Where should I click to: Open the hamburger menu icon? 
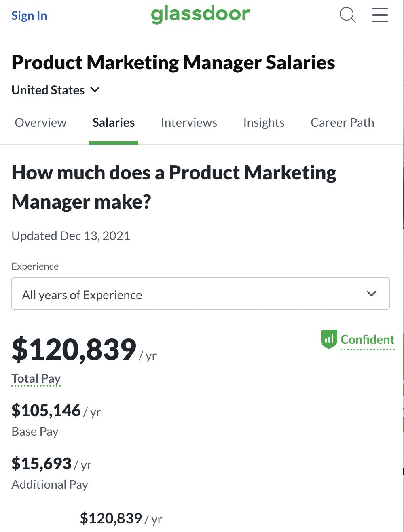click(x=380, y=15)
